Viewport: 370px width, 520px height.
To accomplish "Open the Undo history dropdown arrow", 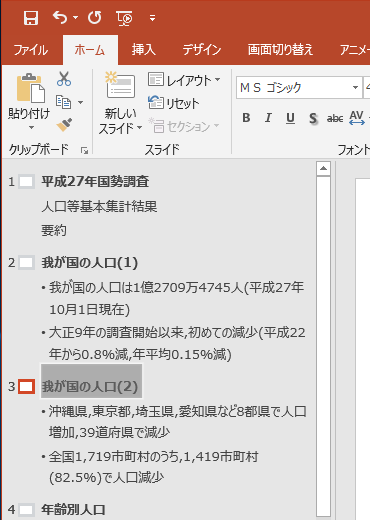I will point(76,17).
